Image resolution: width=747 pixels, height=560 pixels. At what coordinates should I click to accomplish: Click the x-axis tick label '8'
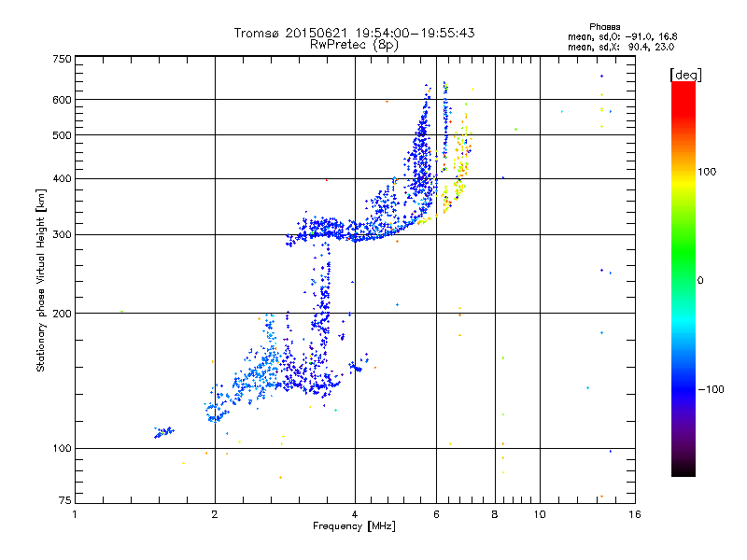tap(495, 515)
